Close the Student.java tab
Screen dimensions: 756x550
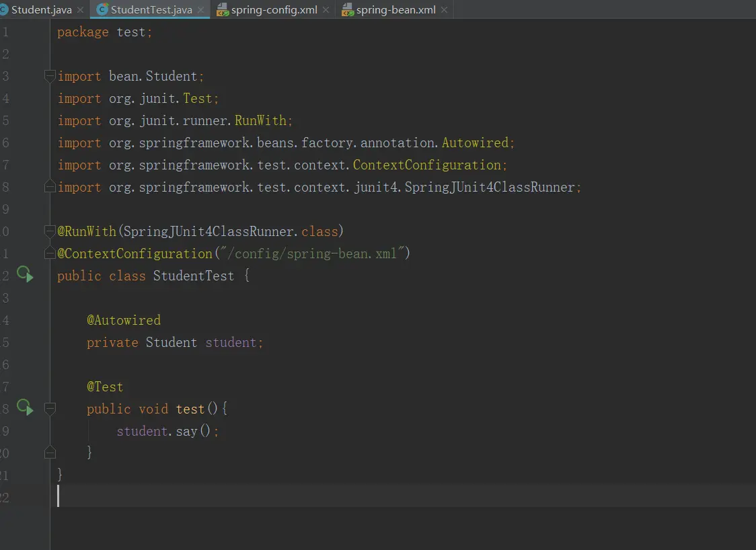(x=81, y=9)
